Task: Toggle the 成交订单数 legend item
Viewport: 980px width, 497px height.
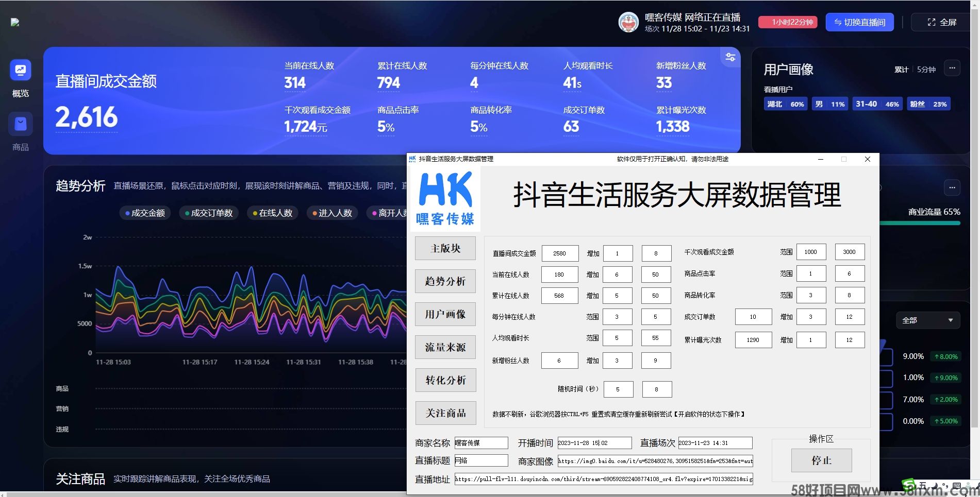Action: point(209,213)
